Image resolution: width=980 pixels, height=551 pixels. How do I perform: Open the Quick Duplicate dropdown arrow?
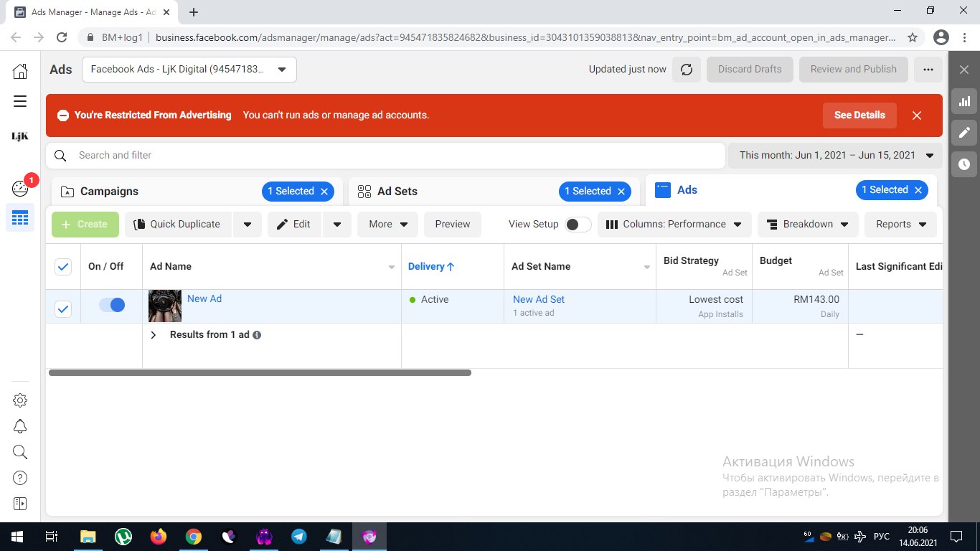point(248,225)
